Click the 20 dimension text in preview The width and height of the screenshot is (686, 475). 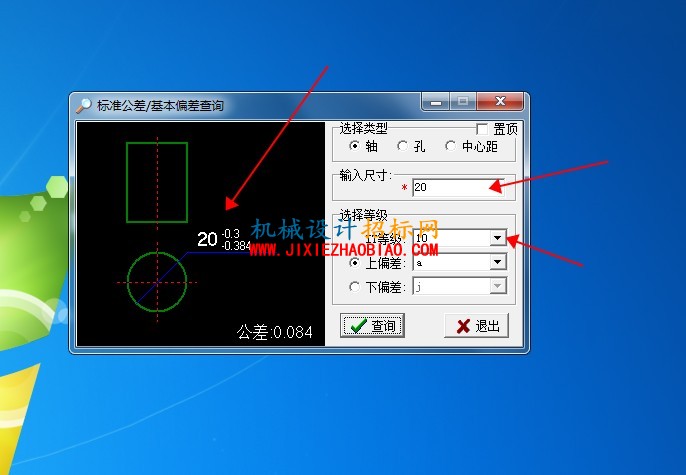pyautogui.click(x=207, y=239)
